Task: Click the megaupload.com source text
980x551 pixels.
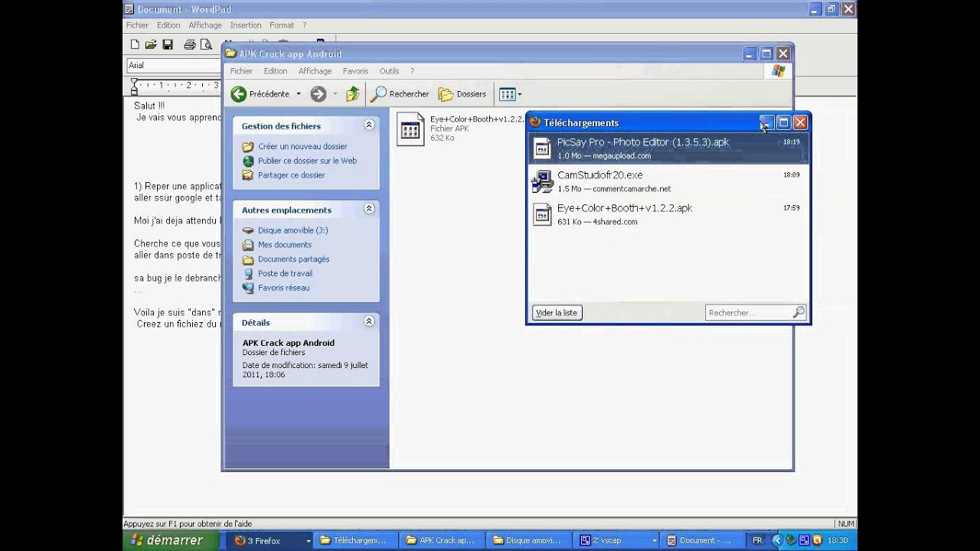Action: (622, 156)
